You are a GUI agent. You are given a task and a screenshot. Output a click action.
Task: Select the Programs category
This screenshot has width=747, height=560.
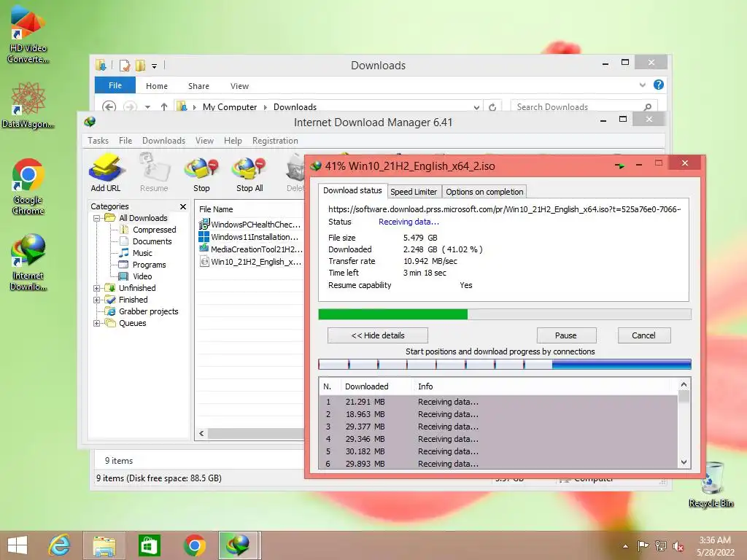[x=149, y=265]
